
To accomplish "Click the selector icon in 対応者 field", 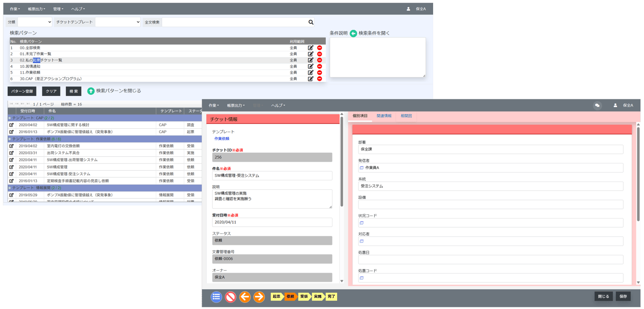I will [362, 241].
